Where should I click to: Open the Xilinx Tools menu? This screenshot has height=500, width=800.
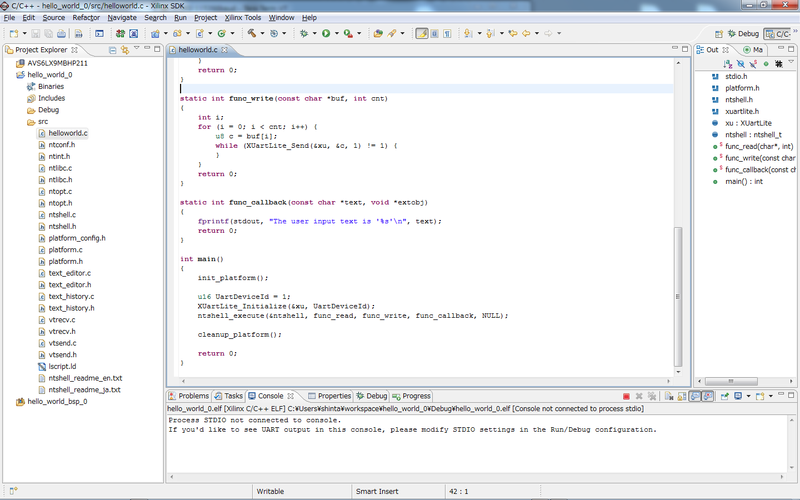click(x=244, y=17)
